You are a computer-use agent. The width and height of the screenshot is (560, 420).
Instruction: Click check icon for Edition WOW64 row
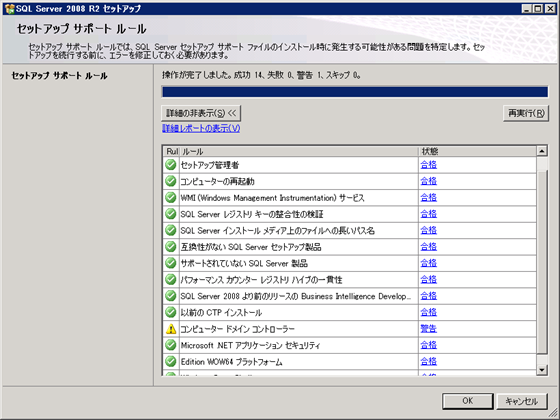[171, 362]
